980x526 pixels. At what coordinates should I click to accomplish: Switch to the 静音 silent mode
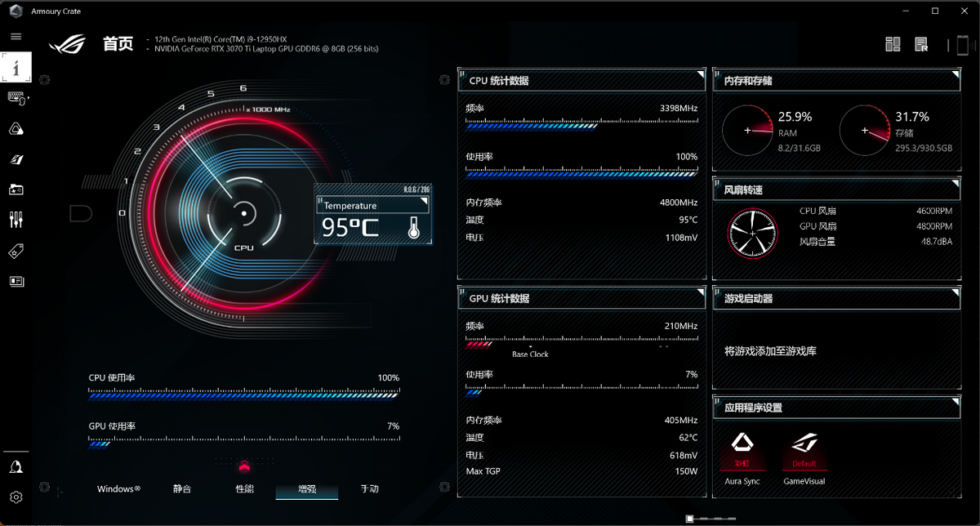pos(181,489)
